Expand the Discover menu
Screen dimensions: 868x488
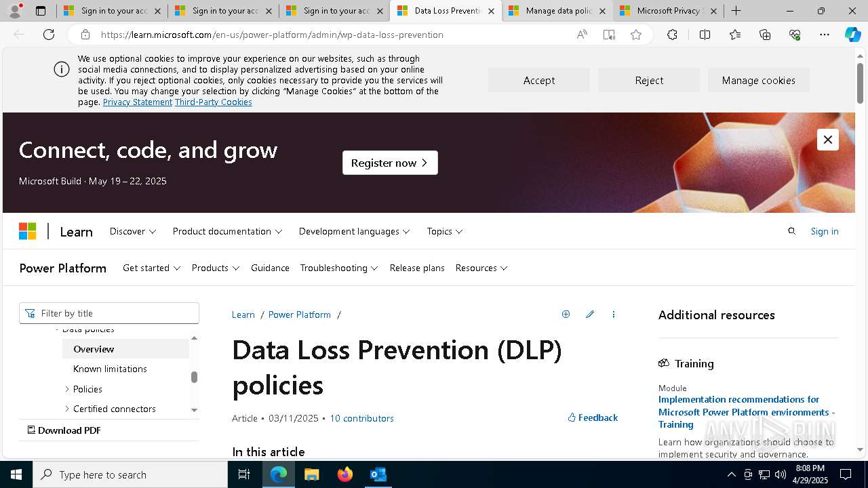133,231
